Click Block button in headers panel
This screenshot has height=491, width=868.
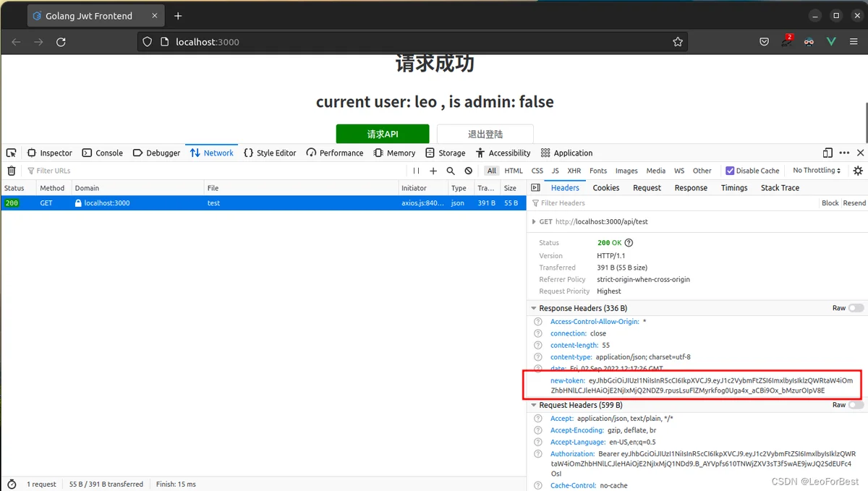830,203
